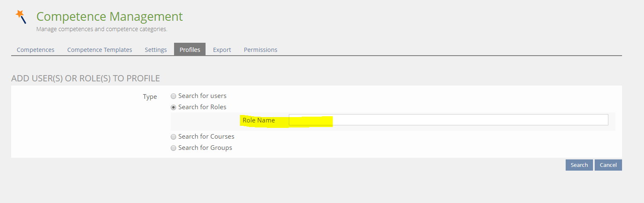Click the magic wand Competence Management icon
Image resolution: width=644 pixels, height=203 pixels.
click(x=21, y=17)
